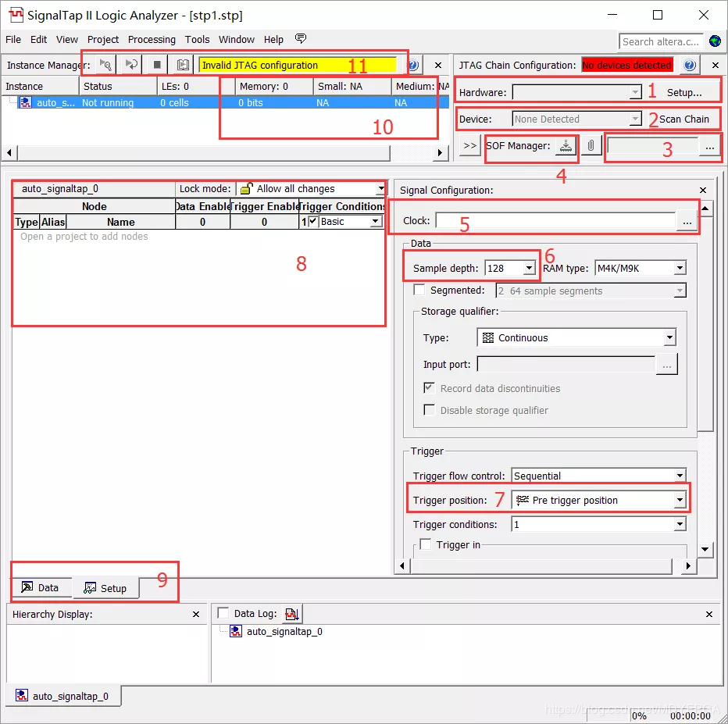Click the Clock input field
This screenshot has height=724, width=728.
(x=555, y=221)
